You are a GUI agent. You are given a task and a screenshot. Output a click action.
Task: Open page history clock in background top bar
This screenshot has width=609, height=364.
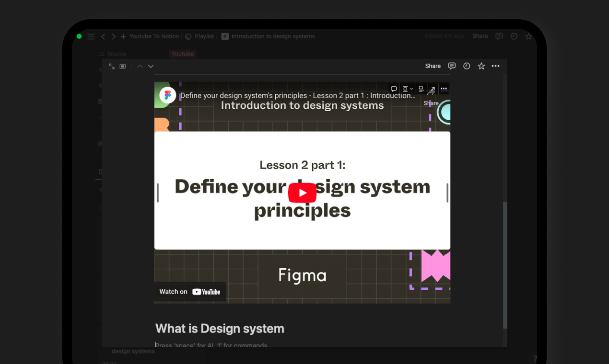pos(514,36)
